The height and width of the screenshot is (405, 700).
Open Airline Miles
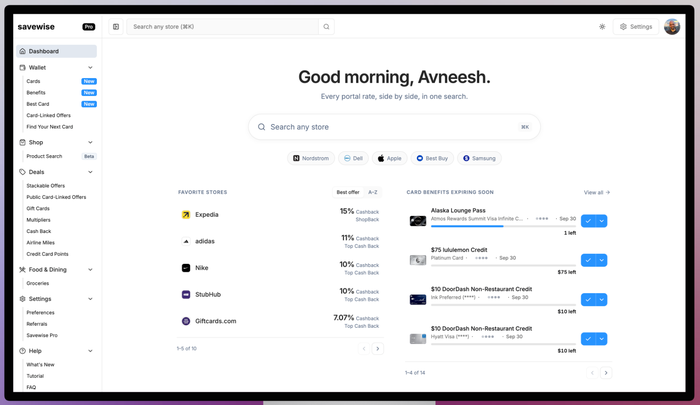click(x=41, y=242)
